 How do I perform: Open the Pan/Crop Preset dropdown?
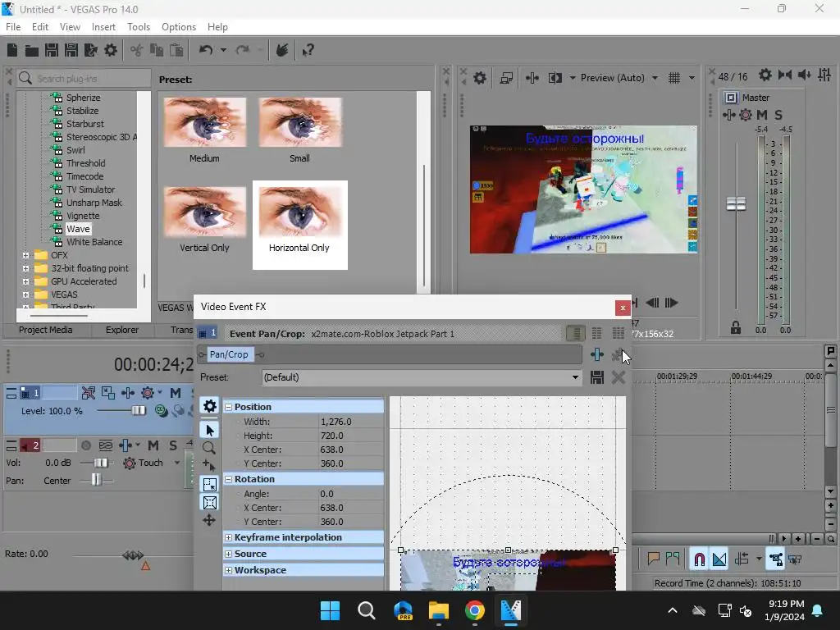click(x=575, y=377)
